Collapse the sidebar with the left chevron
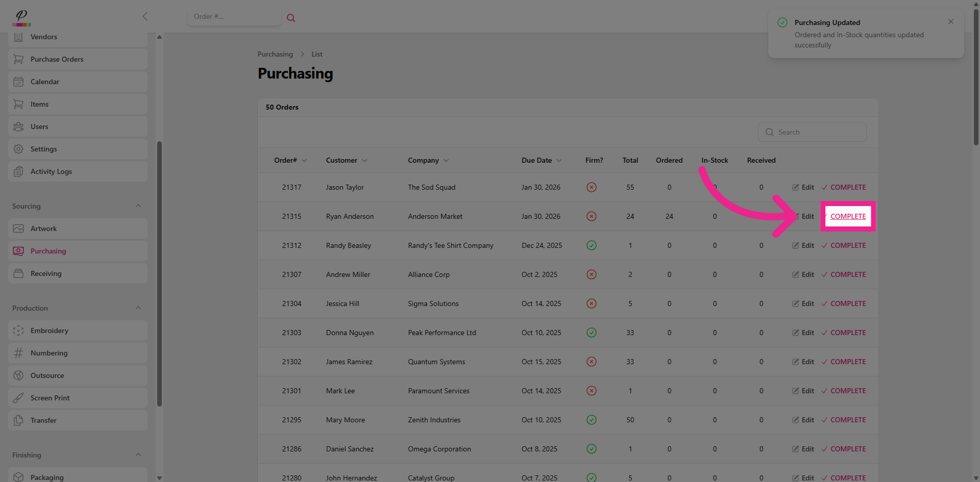 click(x=145, y=16)
